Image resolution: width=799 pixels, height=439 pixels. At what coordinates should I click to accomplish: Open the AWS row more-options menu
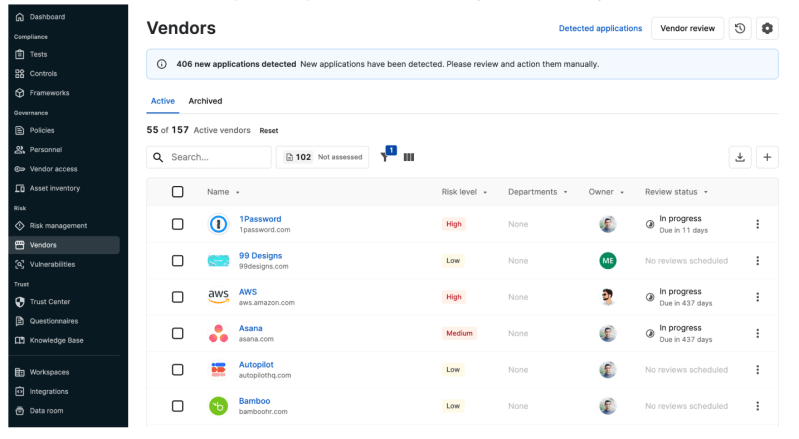(758, 297)
